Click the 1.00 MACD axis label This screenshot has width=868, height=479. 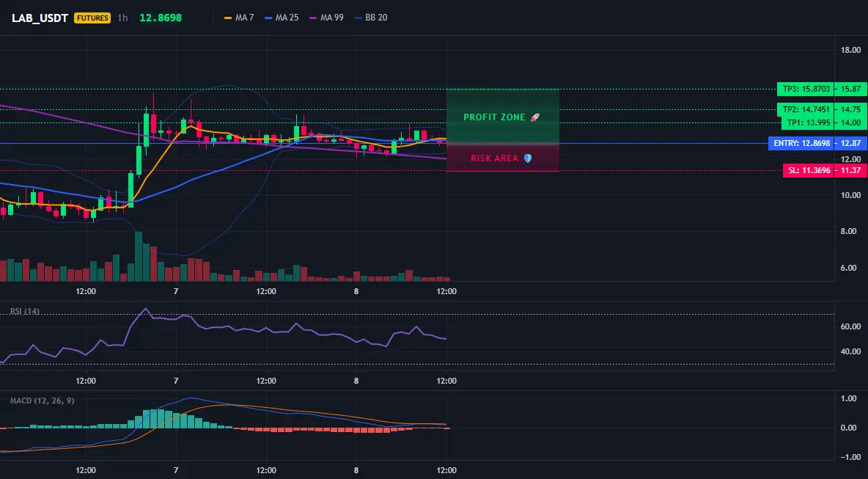click(x=849, y=399)
